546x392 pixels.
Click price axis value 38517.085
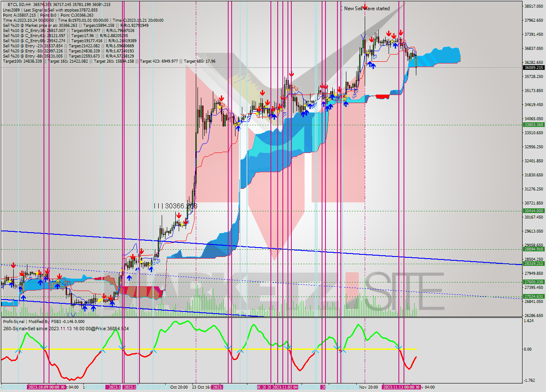point(534,6)
